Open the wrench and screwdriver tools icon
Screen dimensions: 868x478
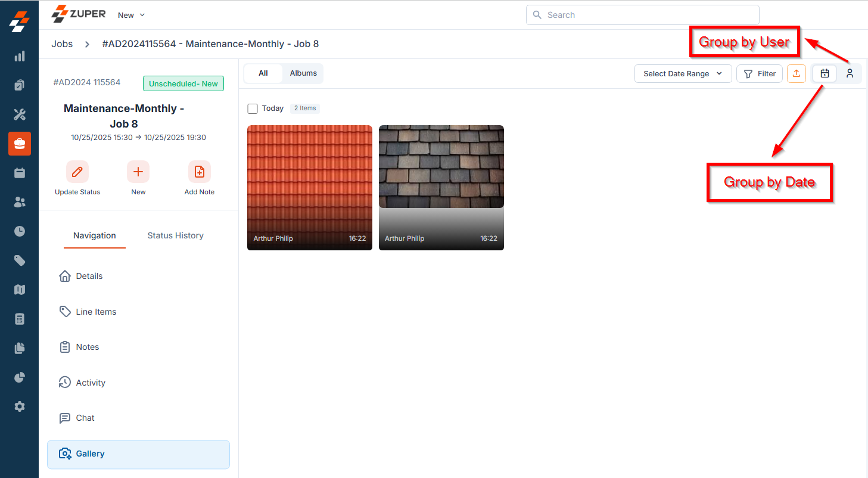(20, 114)
